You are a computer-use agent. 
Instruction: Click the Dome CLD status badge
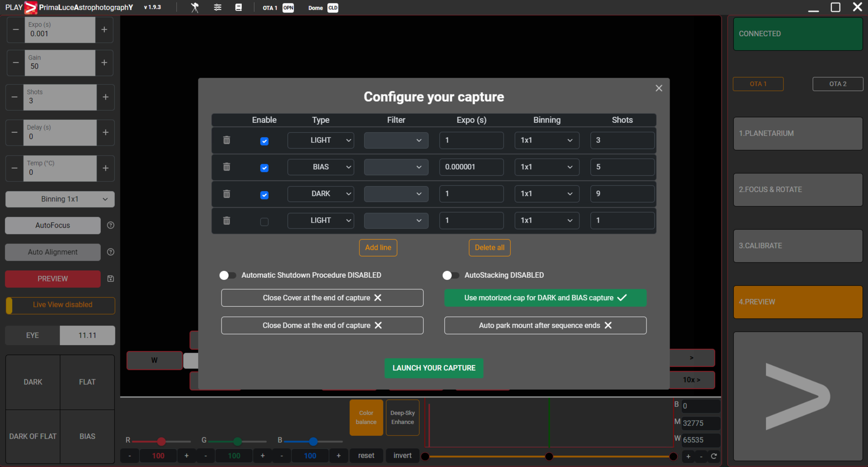click(x=333, y=8)
